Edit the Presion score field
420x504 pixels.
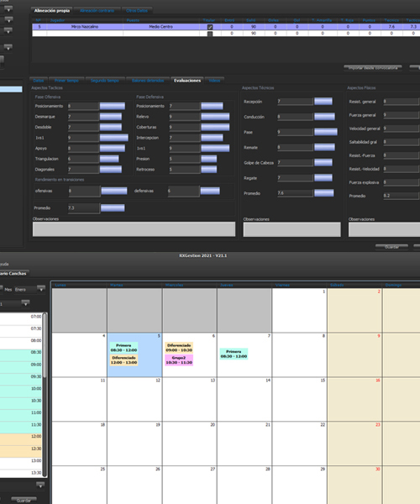coord(185,159)
